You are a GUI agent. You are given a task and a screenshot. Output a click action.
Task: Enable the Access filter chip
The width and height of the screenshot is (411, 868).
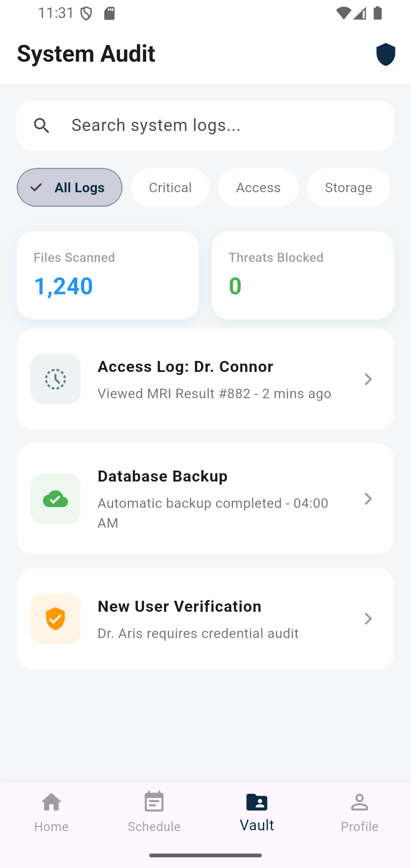click(258, 187)
